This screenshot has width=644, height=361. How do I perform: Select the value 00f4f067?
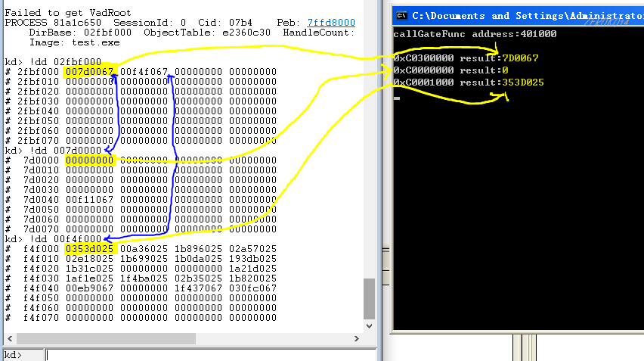point(144,72)
